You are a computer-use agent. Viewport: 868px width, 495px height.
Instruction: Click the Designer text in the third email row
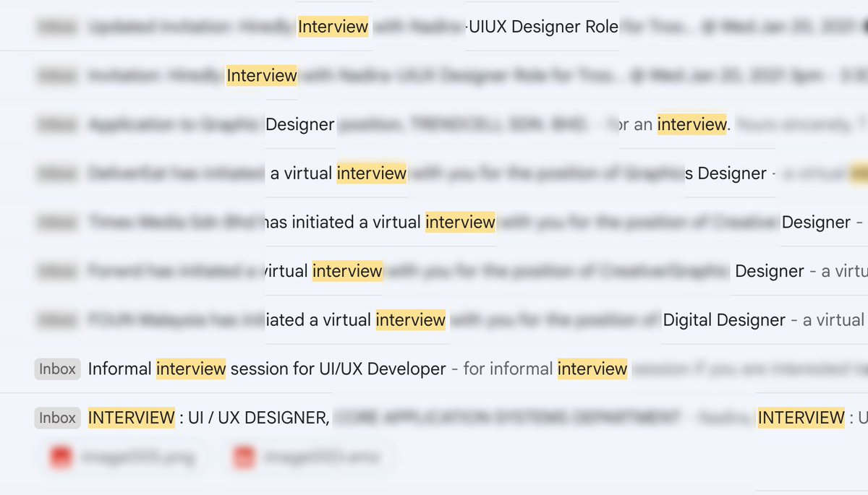[300, 124]
